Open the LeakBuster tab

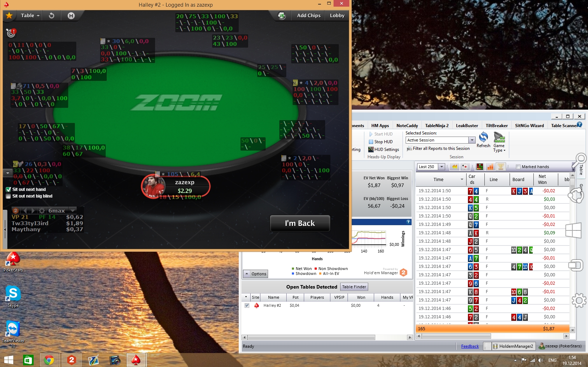tap(467, 126)
